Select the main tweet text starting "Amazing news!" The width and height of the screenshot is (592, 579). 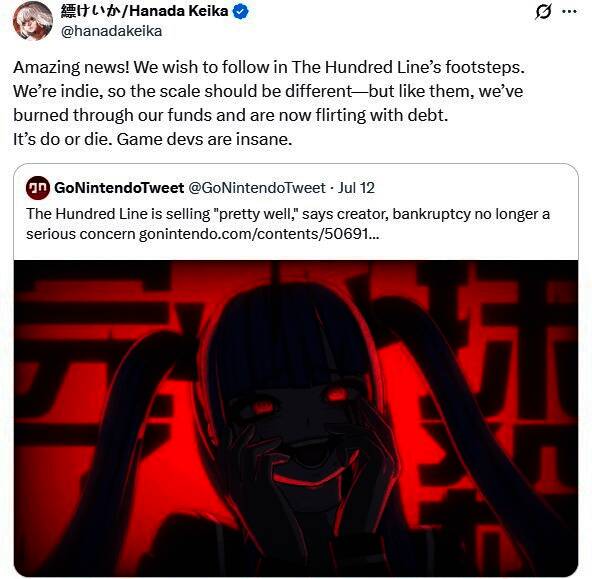pos(269,103)
